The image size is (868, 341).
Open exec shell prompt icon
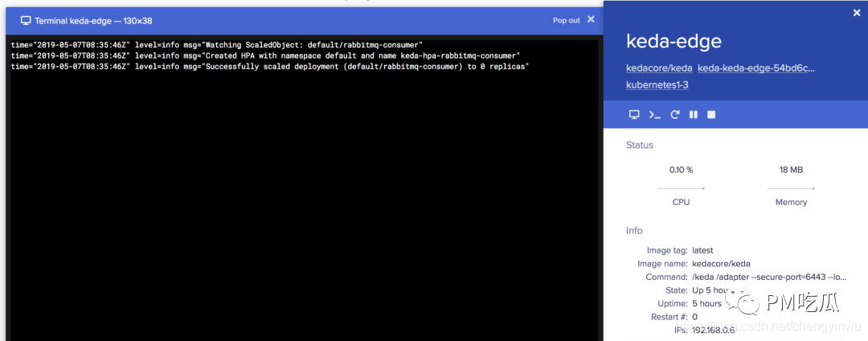655,114
